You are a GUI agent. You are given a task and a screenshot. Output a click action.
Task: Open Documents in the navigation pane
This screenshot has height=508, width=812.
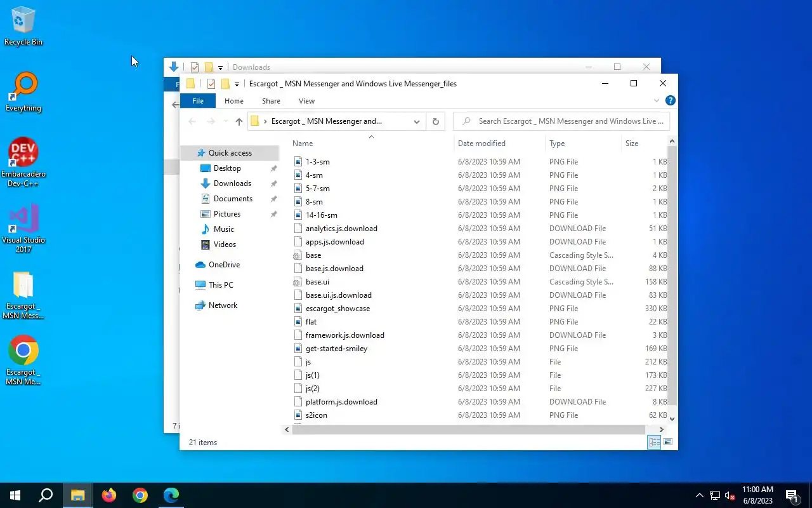(233, 199)
